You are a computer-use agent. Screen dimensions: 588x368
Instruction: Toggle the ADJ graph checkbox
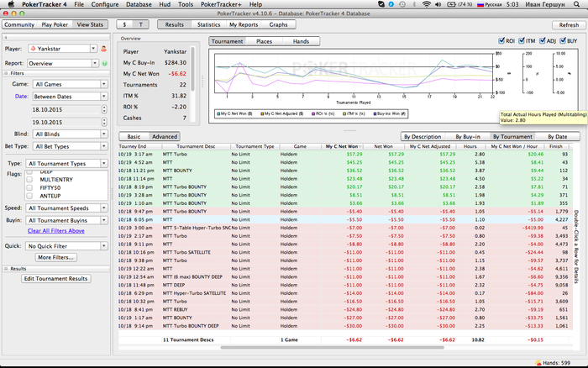(543, 40)
